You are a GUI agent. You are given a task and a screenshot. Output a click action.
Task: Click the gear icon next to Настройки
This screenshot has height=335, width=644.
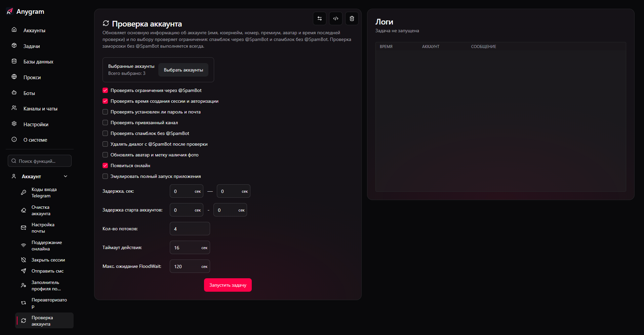(x=14, y=124)
